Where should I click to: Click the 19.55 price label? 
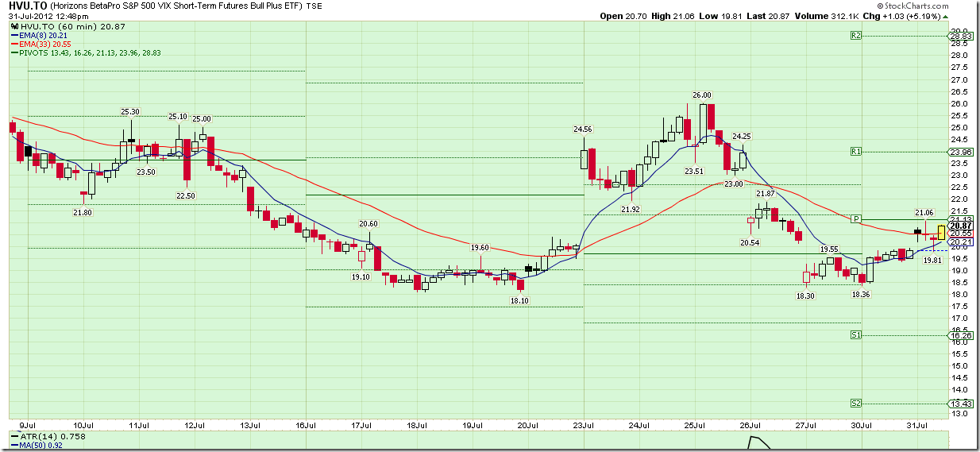coord(830,249)
